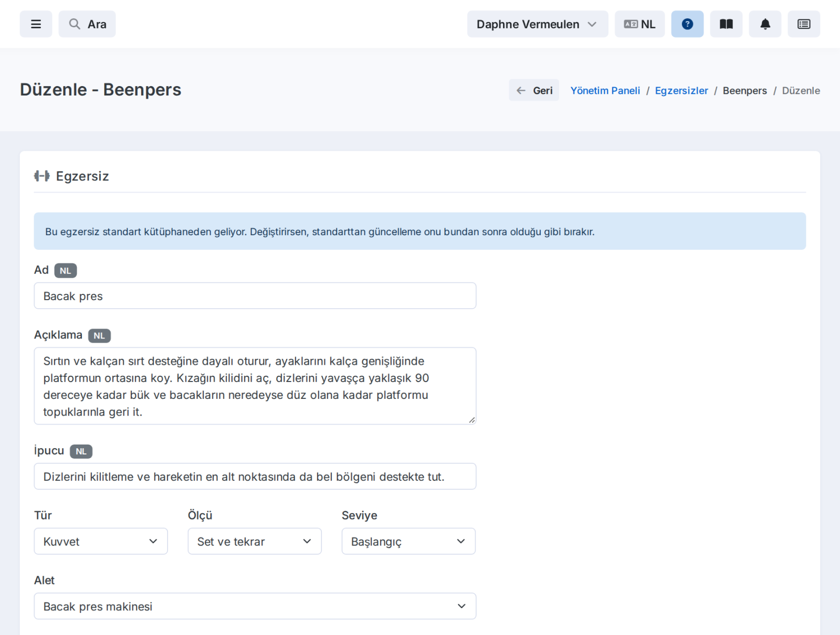840x635 pixels.
Task: Click the NL badge beside İpucu
Action: 81,451
